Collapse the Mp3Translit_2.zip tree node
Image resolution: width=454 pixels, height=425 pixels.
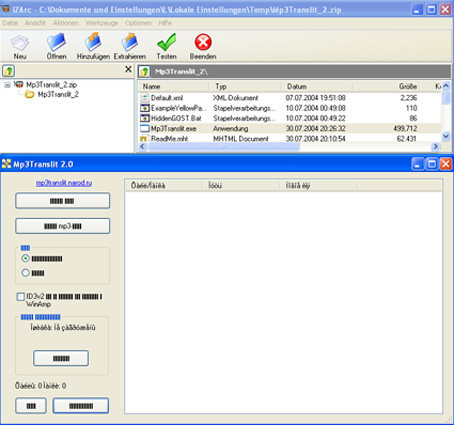coord(7,85)
